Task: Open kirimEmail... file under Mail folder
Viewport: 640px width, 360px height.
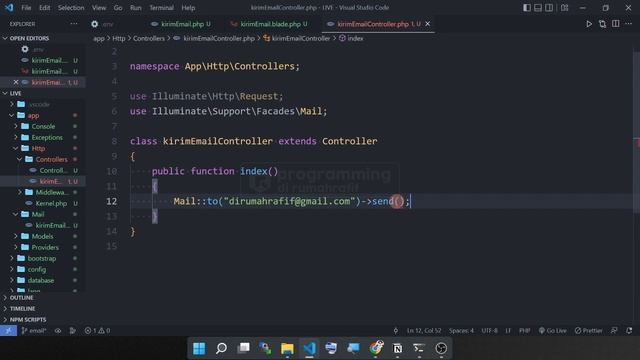Action: (52, 225)
